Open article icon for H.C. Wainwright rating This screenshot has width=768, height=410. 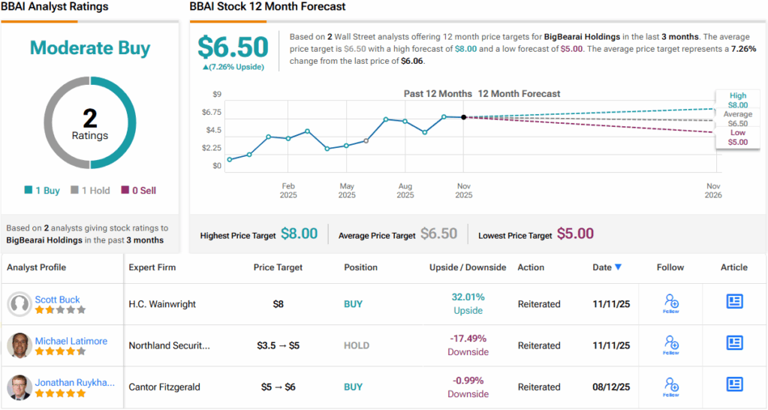(x=734, y=303)
